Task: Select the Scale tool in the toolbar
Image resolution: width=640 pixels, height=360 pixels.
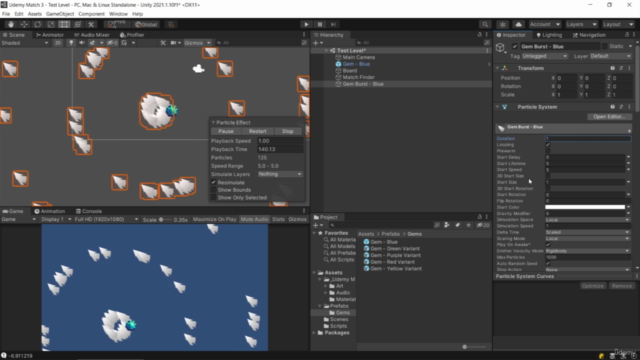Action: pyautogui.click(x=51, y=24)
